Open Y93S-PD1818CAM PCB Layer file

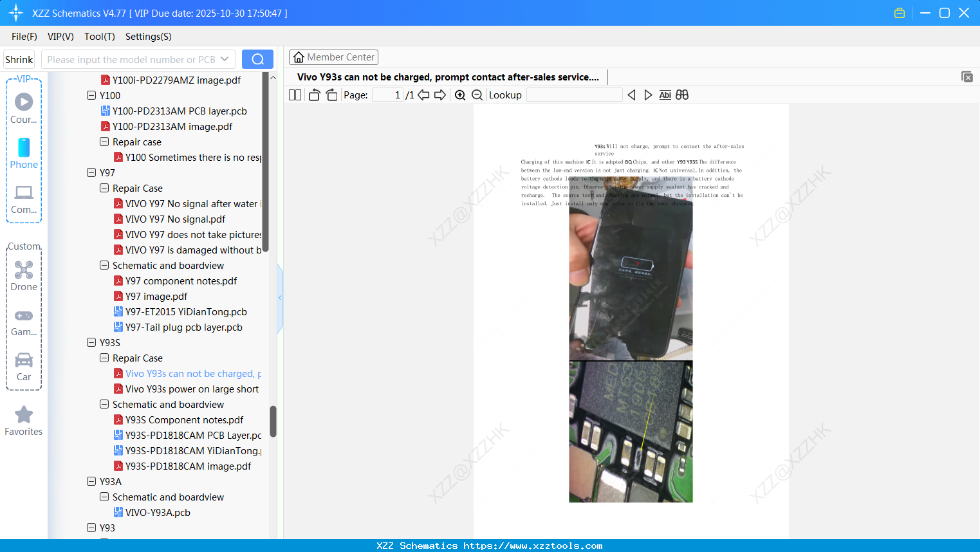[x=187, y=435]
